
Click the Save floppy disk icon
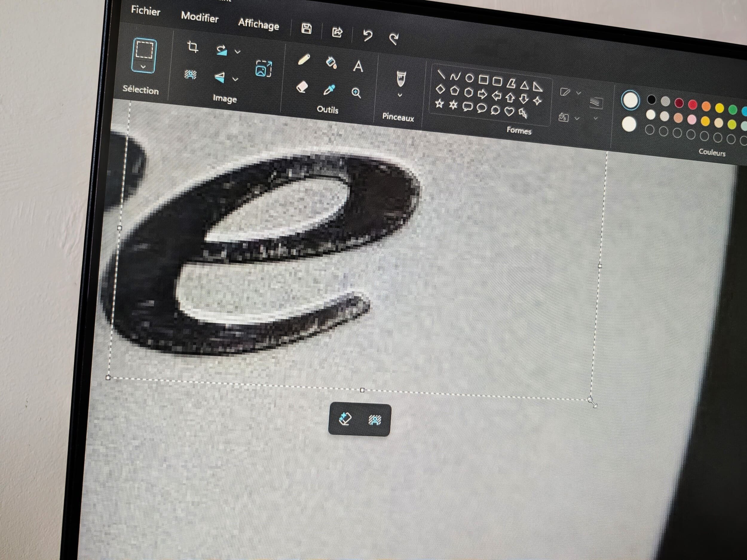point(306,29)
